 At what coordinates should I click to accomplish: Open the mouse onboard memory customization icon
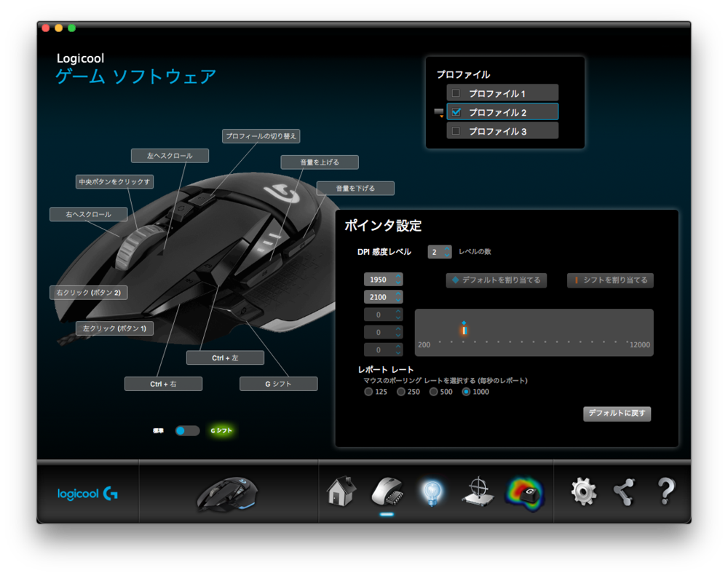tap(387, 492)
